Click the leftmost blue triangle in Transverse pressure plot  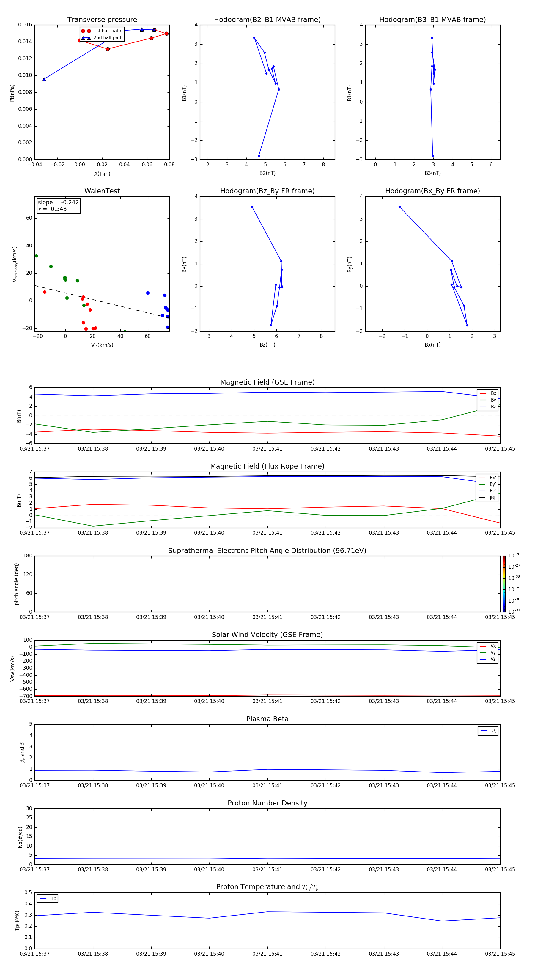[44, 79]
